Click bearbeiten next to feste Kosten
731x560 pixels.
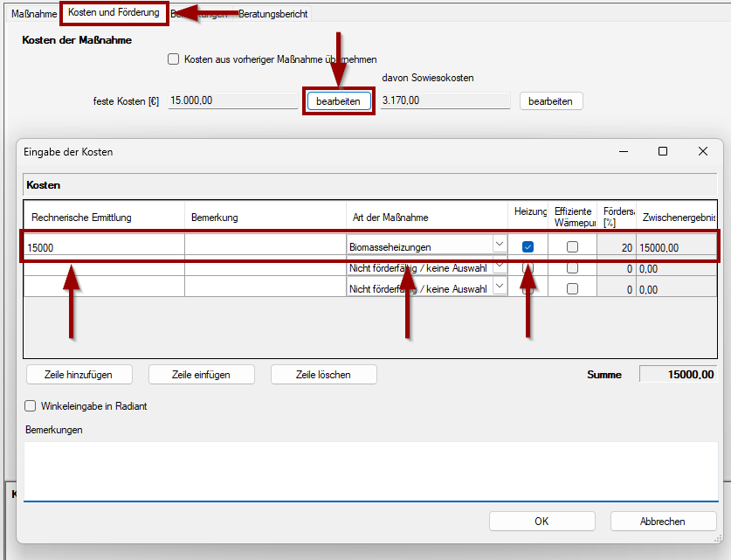tap(338, 101)
